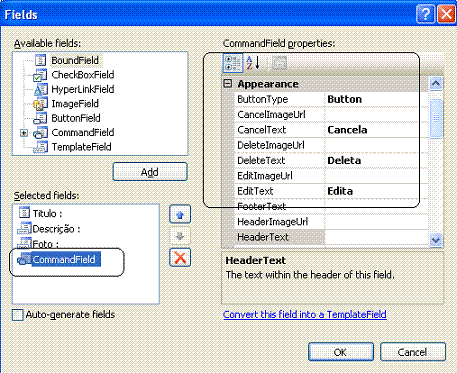Select CommandField label in Available fields tree
457x373 pixels.
point(83,133)
